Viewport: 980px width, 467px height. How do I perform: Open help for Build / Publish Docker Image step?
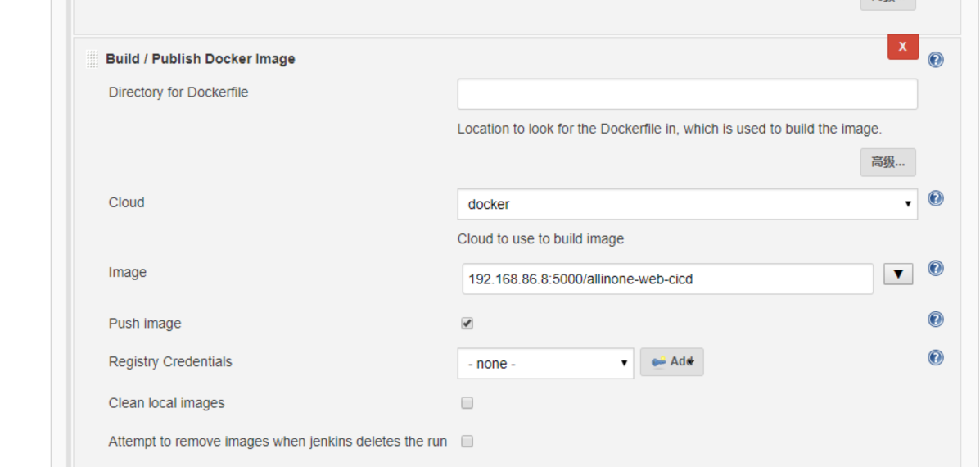(x=936, y=60)
